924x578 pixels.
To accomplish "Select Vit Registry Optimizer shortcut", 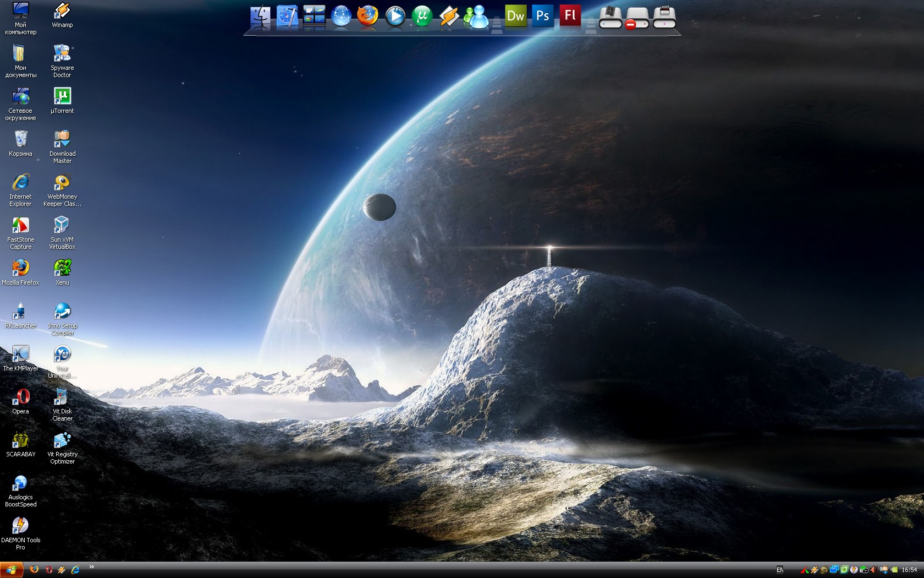I will click(x=62, y=448).
